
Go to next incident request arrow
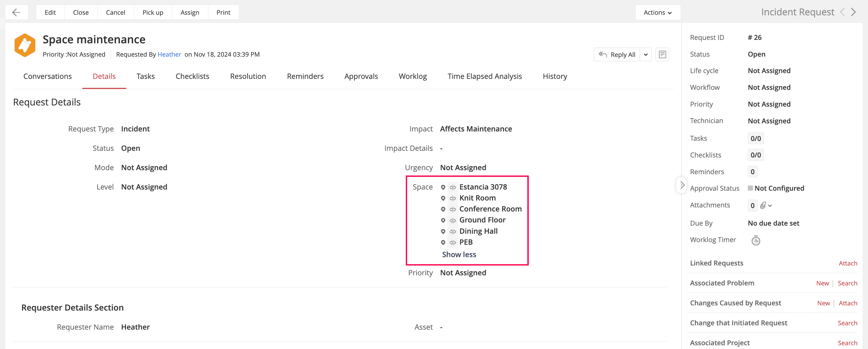[x=854, y=12]
